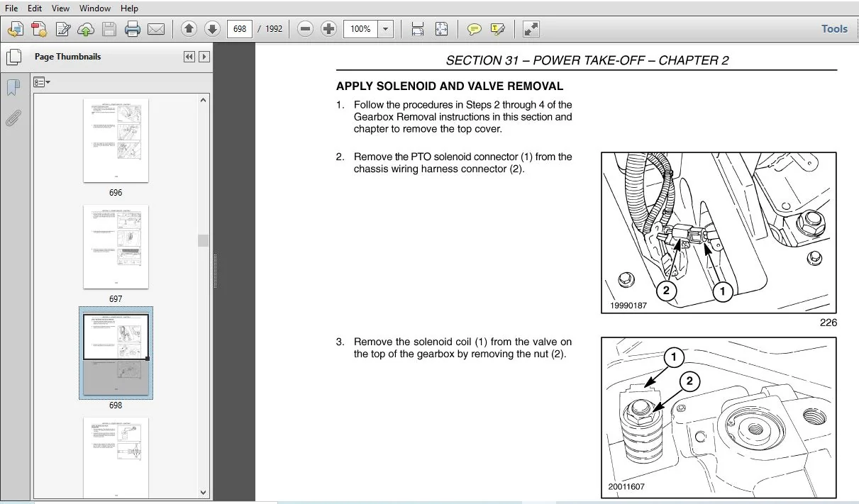Open the Tools pane

coord(834,29)
